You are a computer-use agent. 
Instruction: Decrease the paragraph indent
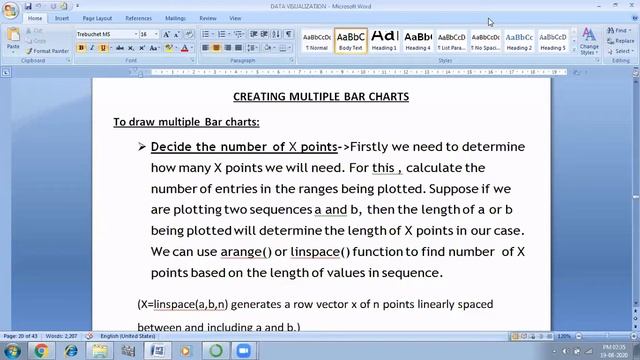(x=253, y=34)
